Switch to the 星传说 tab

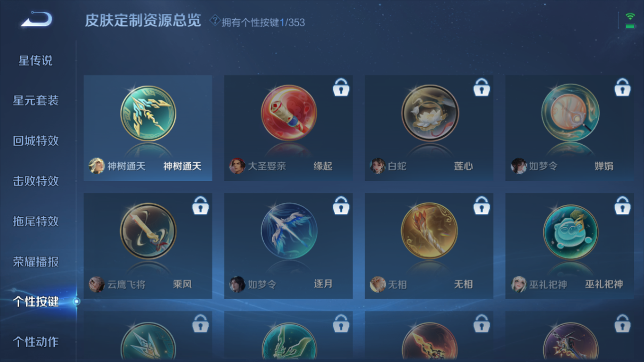pyautogui.click(x=36, y=61)
